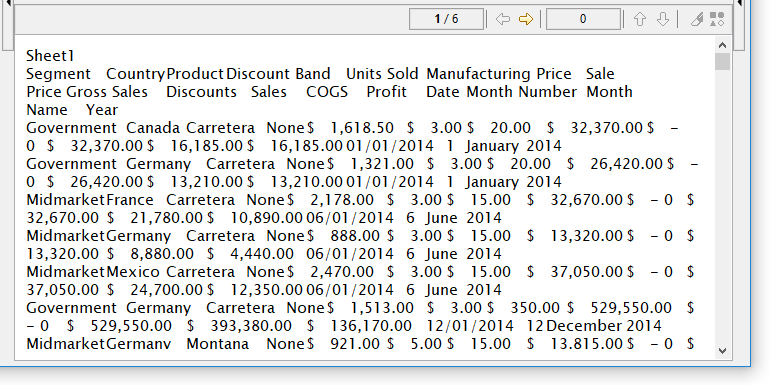The image size is (770, 385).
Task: Click the 'Year' header text
Action: [102, 110]
